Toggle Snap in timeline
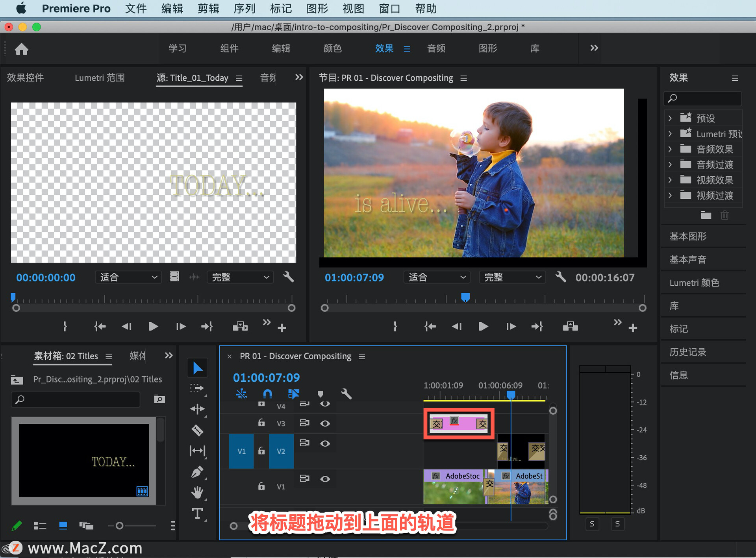 coord(267,394)
